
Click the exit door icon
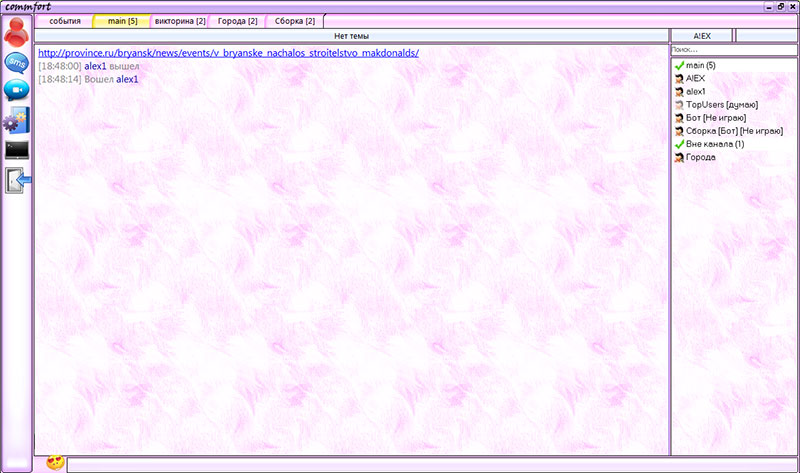18,180
